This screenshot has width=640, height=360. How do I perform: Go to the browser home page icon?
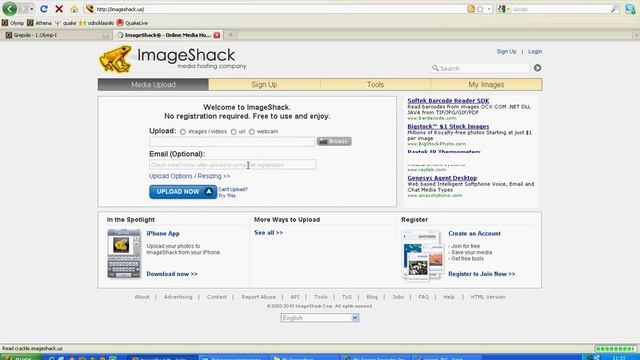point(74,9)
